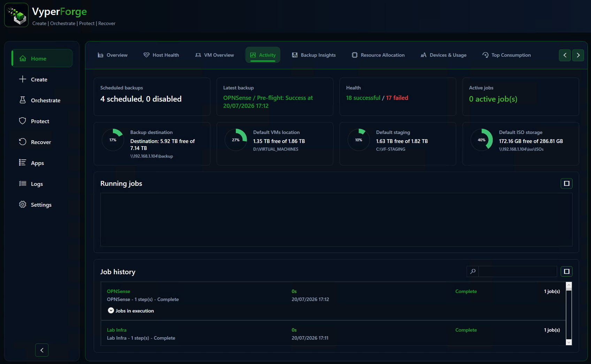Click the VM Overview laptop icon

point(198,55)
